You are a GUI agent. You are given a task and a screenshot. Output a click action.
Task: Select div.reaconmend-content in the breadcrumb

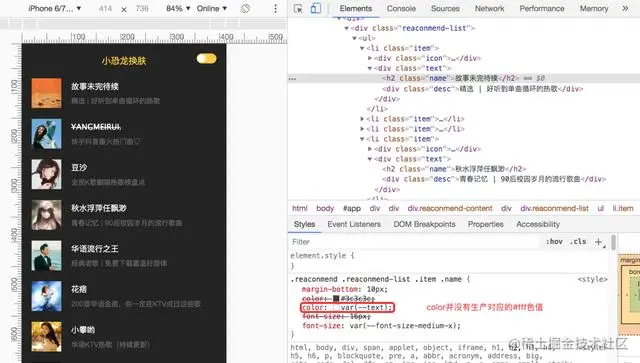pos(450,208)
